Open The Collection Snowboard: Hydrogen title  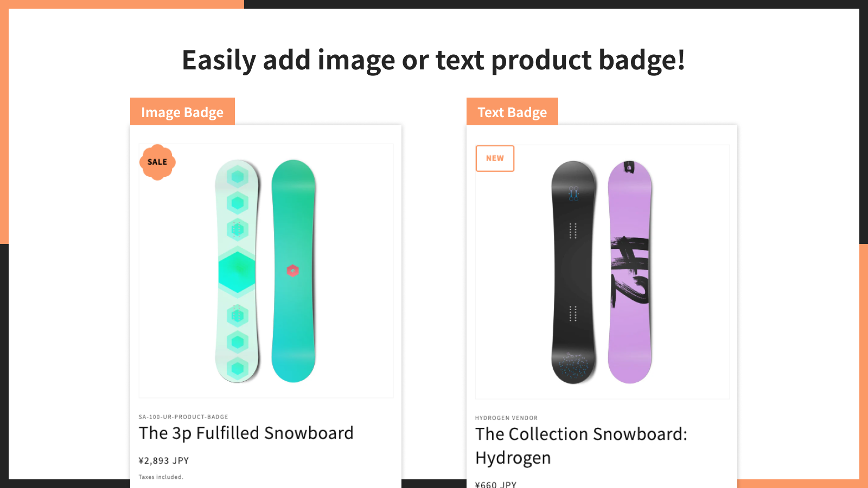(x=581, y=446)
